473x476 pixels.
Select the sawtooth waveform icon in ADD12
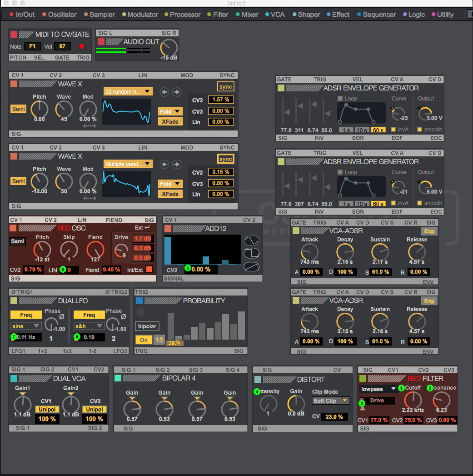251,267
